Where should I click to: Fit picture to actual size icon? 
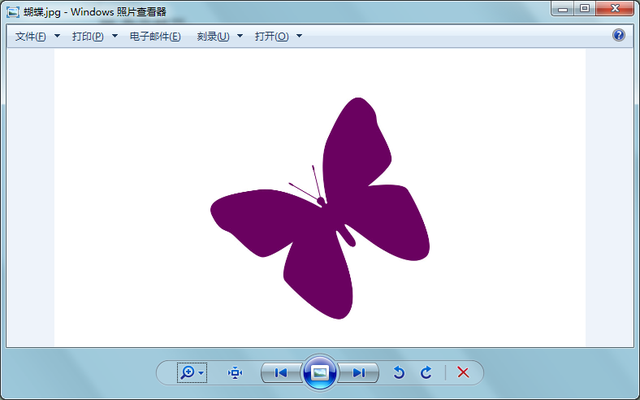(235, 373)
